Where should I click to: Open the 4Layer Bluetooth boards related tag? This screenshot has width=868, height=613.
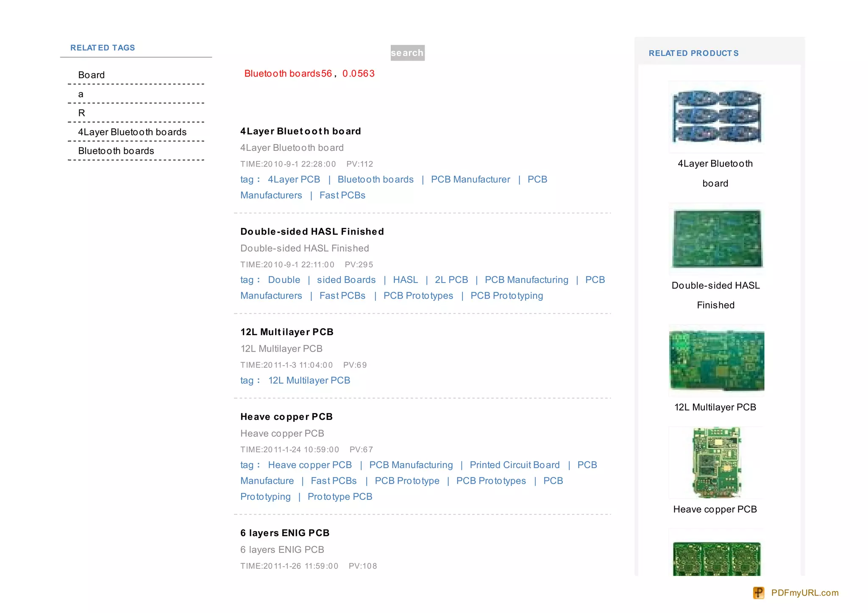(x=132, y=132)
